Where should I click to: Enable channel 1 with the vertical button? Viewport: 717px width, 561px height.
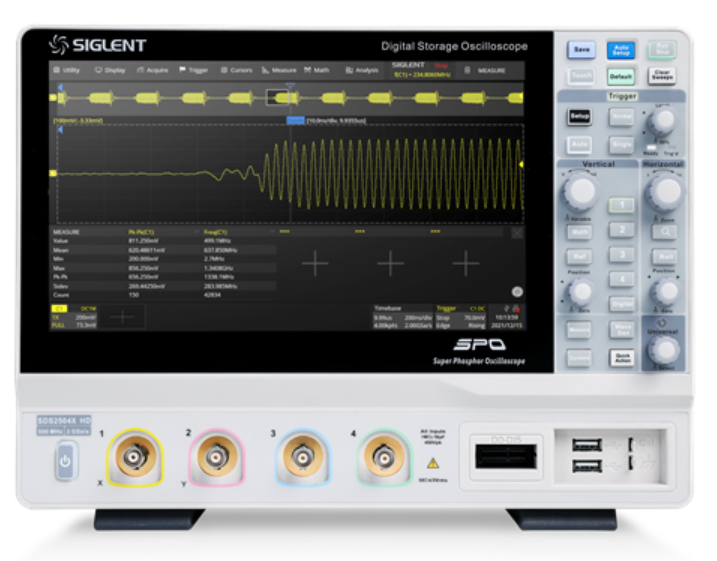[622, 204]
